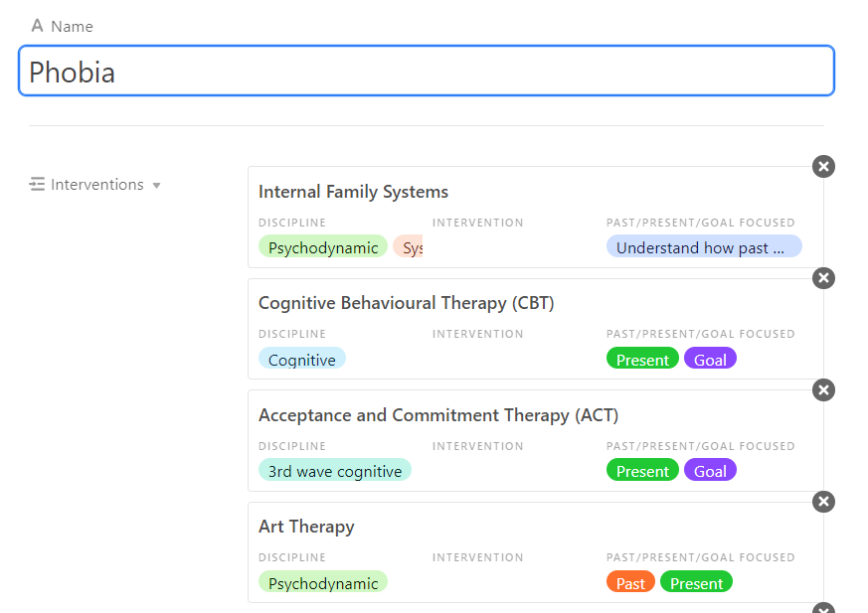This screenshot has height=613, width=868.
Task: Click the truncated Sys tag
Action: 409,246
